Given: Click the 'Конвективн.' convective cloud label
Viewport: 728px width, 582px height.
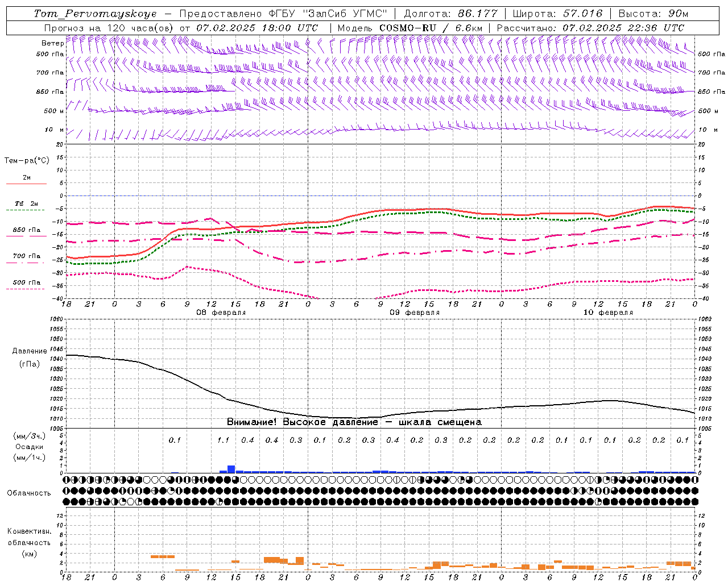Looking at the screenshot, I should point(30,531).
